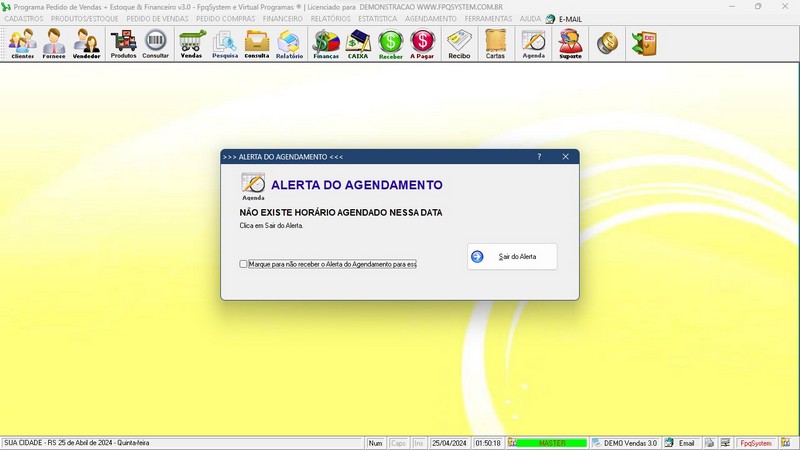This screenshot has width=800, height=450.
Task: Open the CAIXA cash register icon
Action: [x=358, y=44]
